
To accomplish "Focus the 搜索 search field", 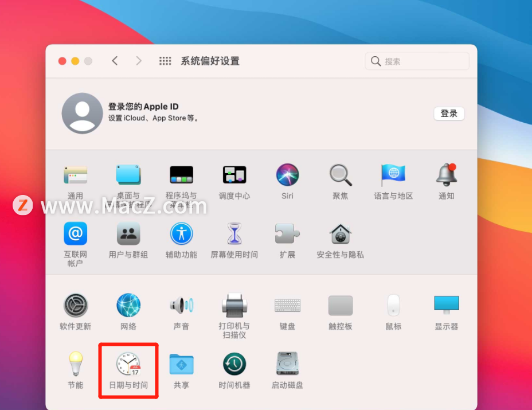I will [x=417, y=61].
